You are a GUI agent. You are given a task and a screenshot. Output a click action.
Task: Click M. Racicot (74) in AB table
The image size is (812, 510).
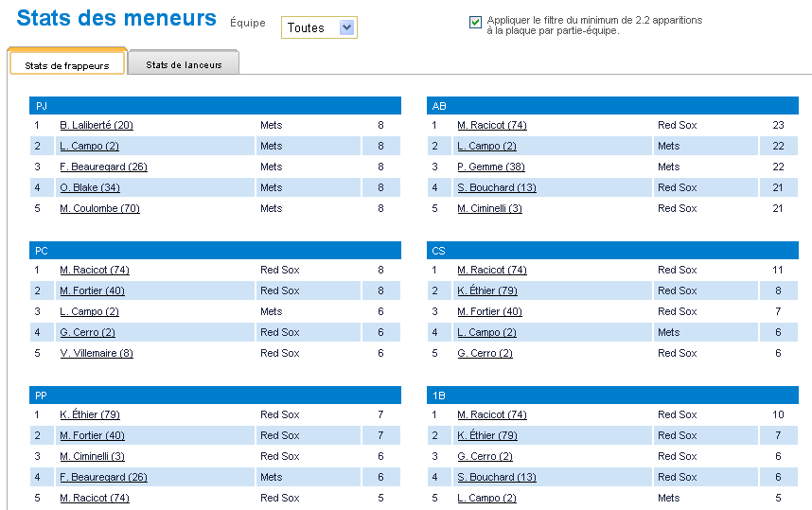492,125
